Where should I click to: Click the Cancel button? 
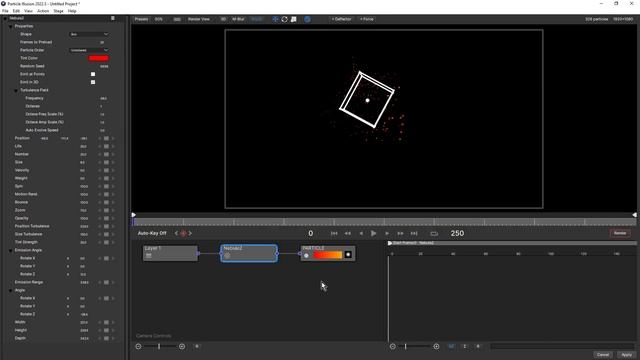pos(603,355)
